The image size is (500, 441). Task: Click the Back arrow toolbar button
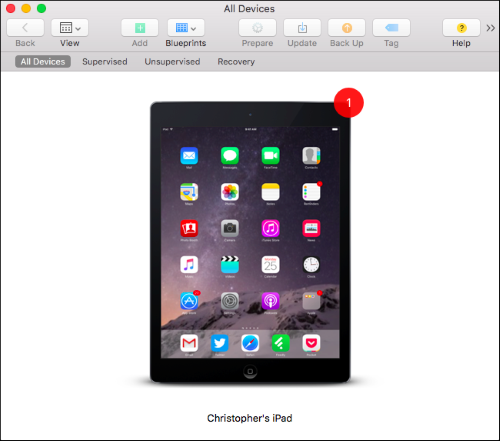pyautogui.click(x=25, y=28)
